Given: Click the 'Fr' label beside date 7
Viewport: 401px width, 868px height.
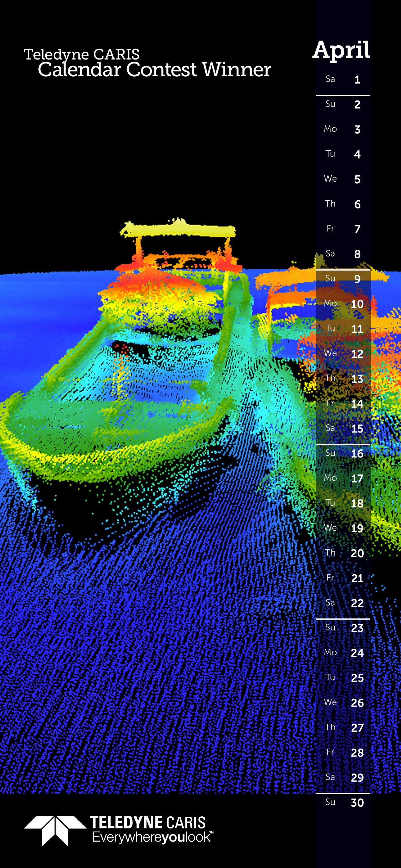Looking at the screenshot, I should [x=330, y=228].
